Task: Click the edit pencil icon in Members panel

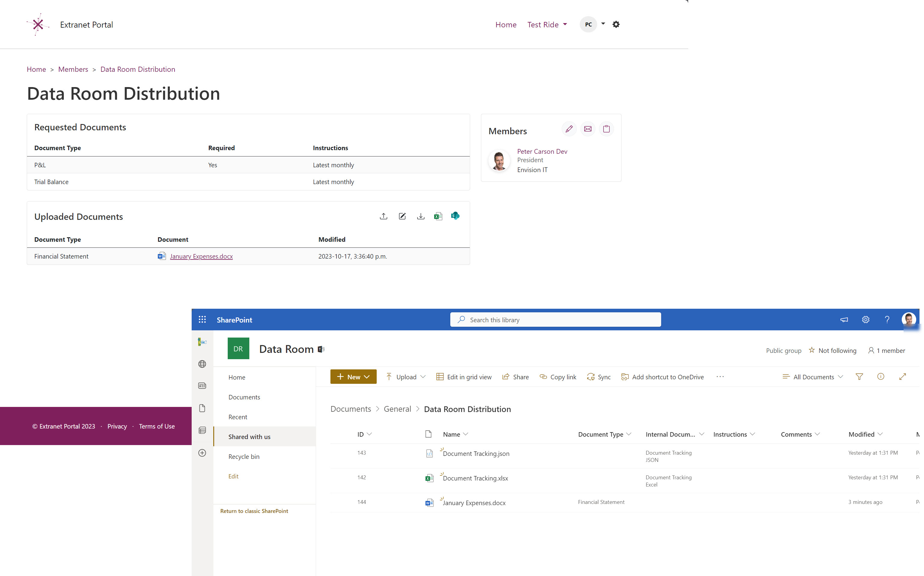Action: 569,129
